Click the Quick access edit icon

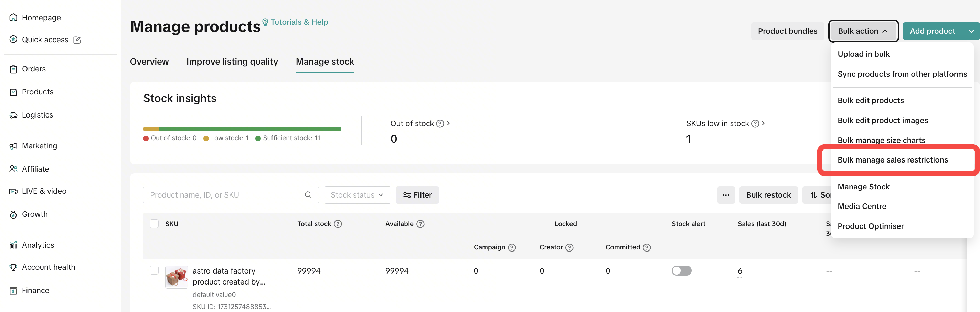pos(77,40)
